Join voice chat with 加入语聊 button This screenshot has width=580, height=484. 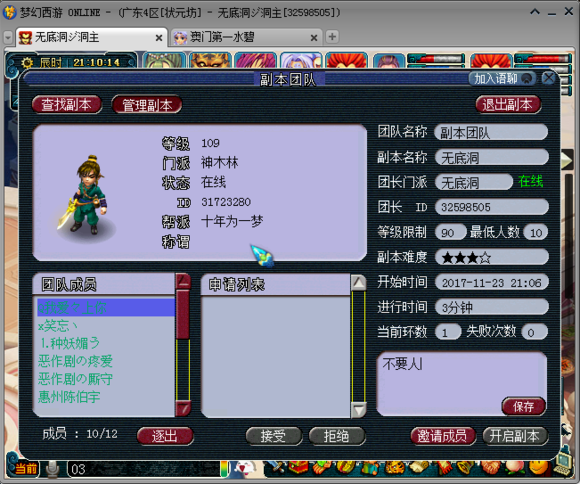[x=502, y=78]
